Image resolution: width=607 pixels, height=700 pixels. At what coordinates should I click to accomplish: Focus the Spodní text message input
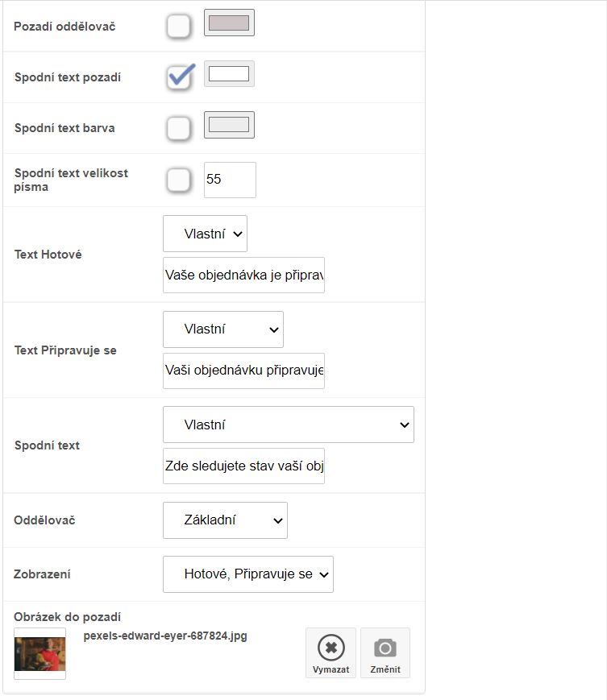(243, 466)
